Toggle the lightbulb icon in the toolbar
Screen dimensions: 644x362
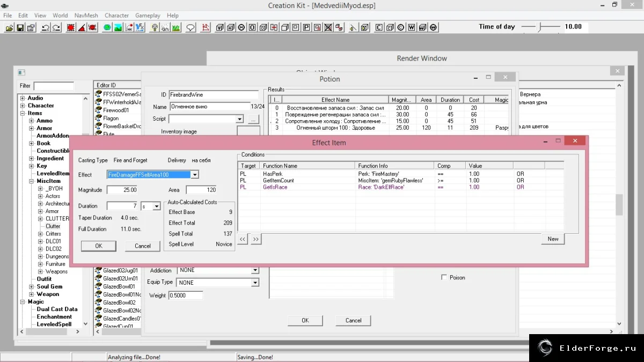(x=155, y=27)
